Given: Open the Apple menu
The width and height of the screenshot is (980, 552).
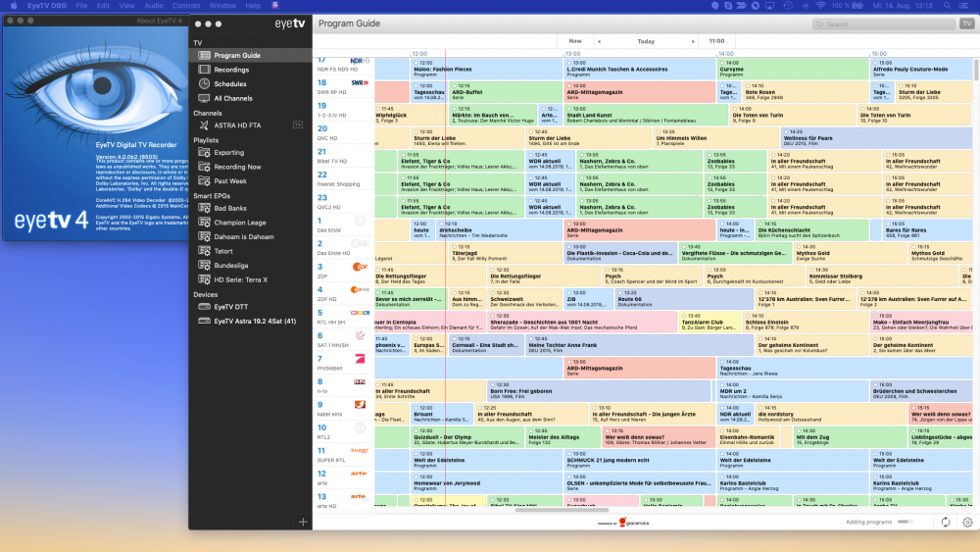Looking at the screenshot, I should pos(13,6).
